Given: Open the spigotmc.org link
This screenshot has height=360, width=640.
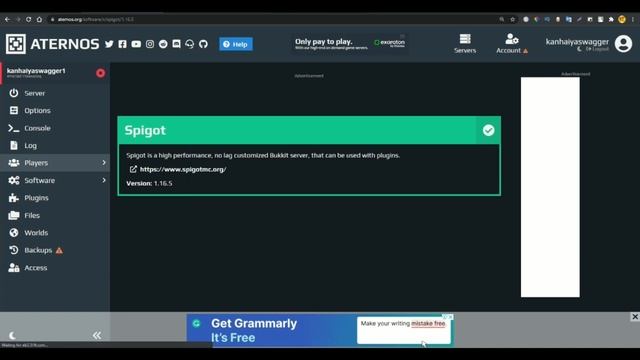Looking at the screenshot, I should click(x=183, y=169).
